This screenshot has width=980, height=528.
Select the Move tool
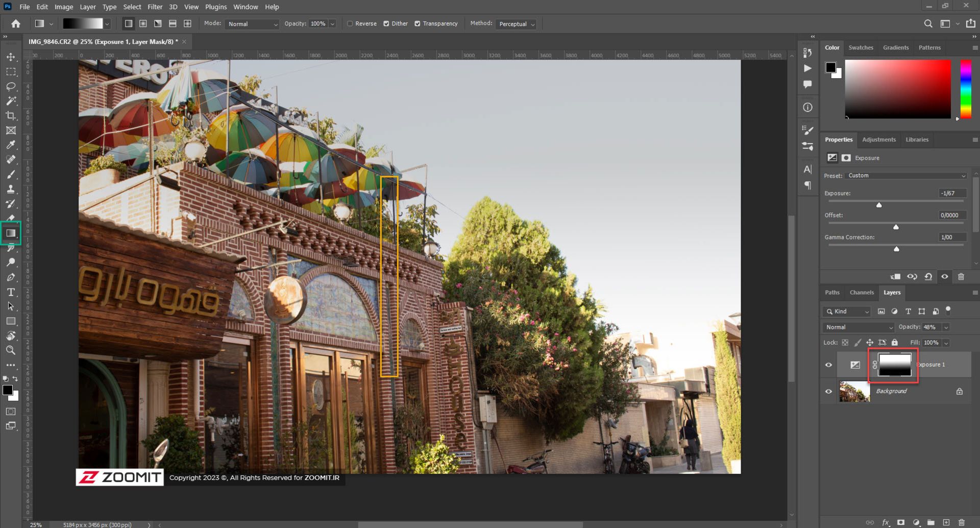tap(11, 57)
